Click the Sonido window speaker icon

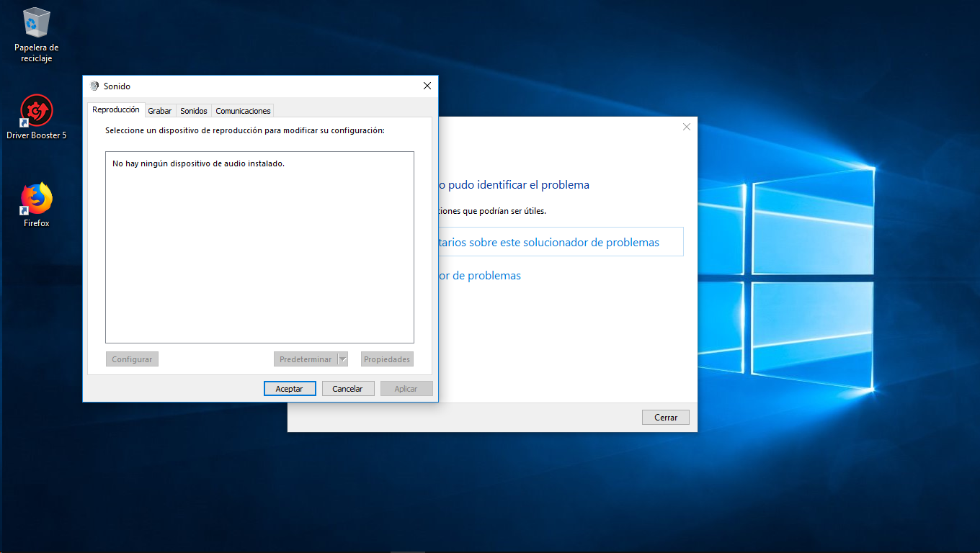94,86
